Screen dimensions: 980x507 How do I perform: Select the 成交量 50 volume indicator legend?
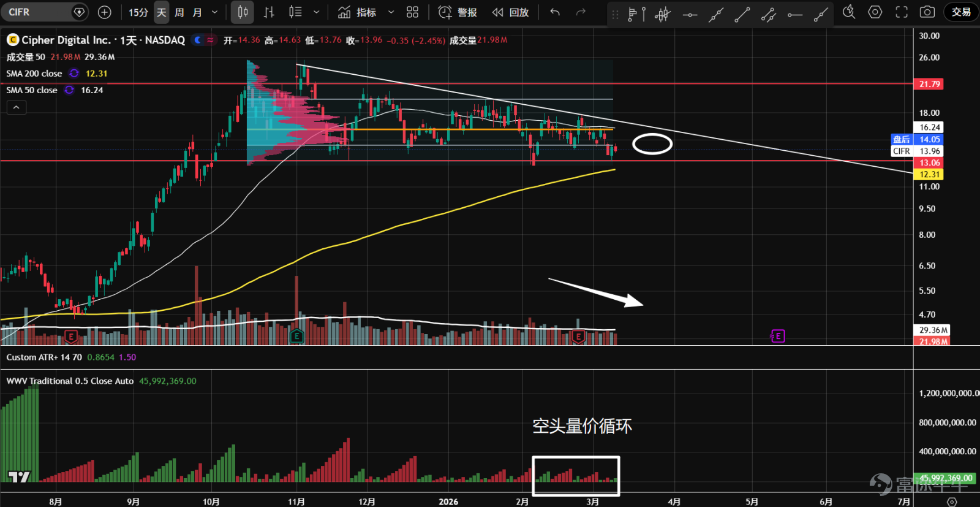pos(26,57)
